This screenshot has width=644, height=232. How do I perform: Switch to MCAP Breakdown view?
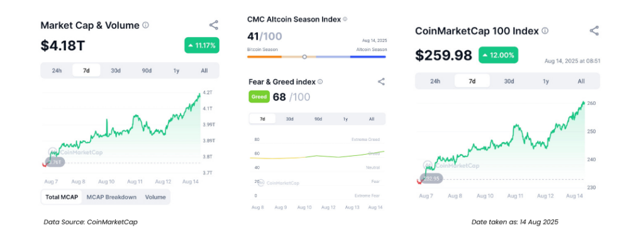[x=111, y=197]
